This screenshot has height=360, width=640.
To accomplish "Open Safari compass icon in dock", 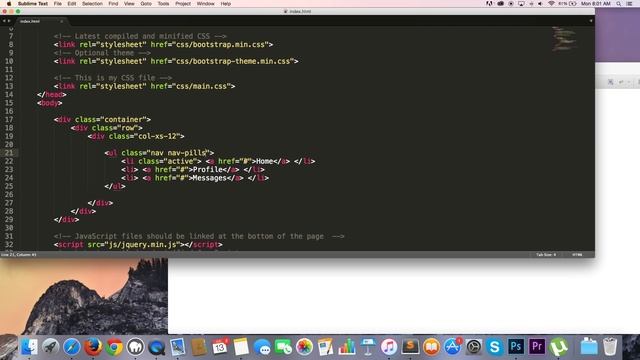I will (71, 347).
